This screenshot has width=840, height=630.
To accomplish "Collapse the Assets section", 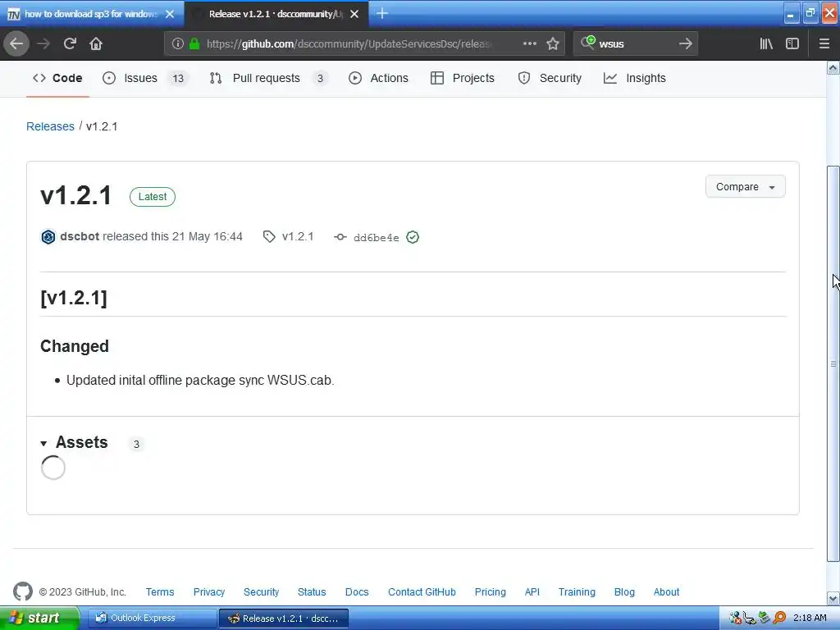I will tap(74, 442).
